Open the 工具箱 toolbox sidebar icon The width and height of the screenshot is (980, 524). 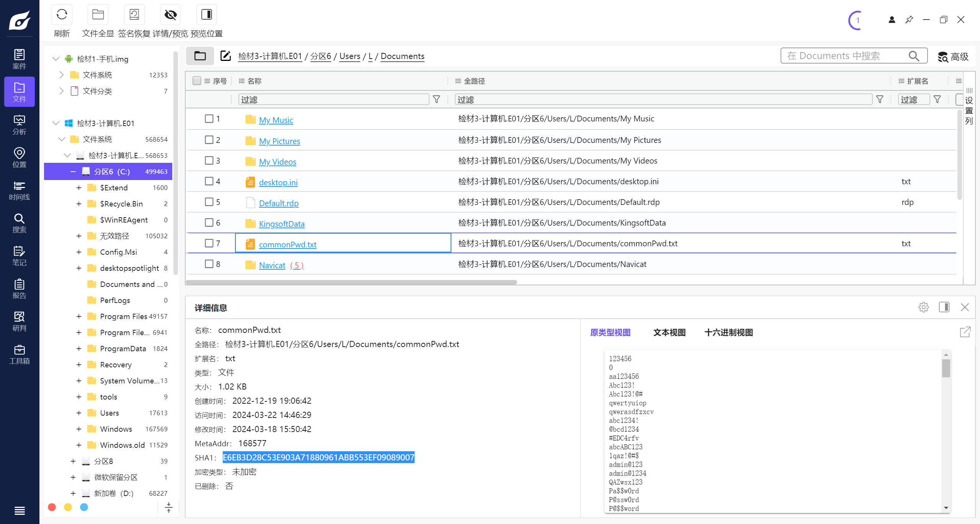click(19, 354)
